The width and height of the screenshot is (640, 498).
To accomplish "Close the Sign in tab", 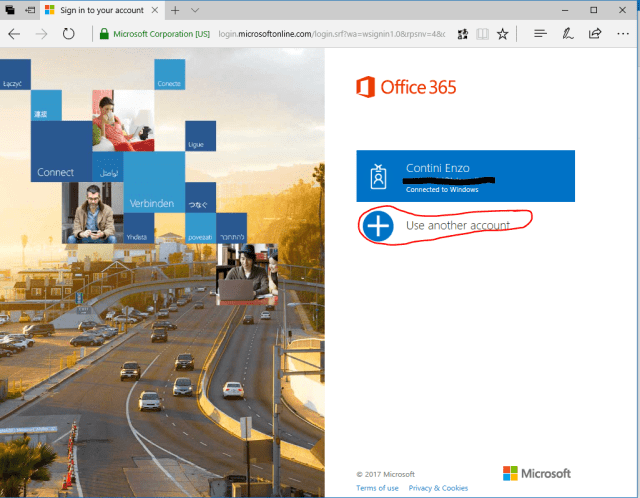I will tap(155, 10).
